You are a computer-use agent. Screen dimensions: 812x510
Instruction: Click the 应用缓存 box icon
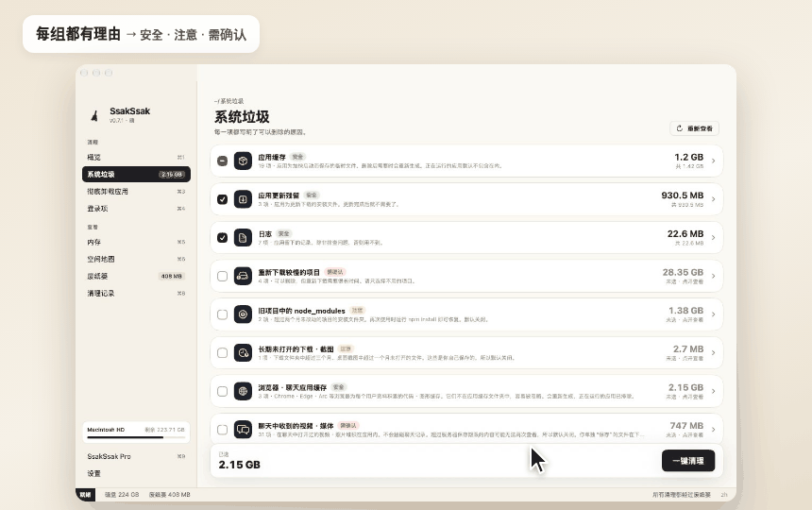243,161
